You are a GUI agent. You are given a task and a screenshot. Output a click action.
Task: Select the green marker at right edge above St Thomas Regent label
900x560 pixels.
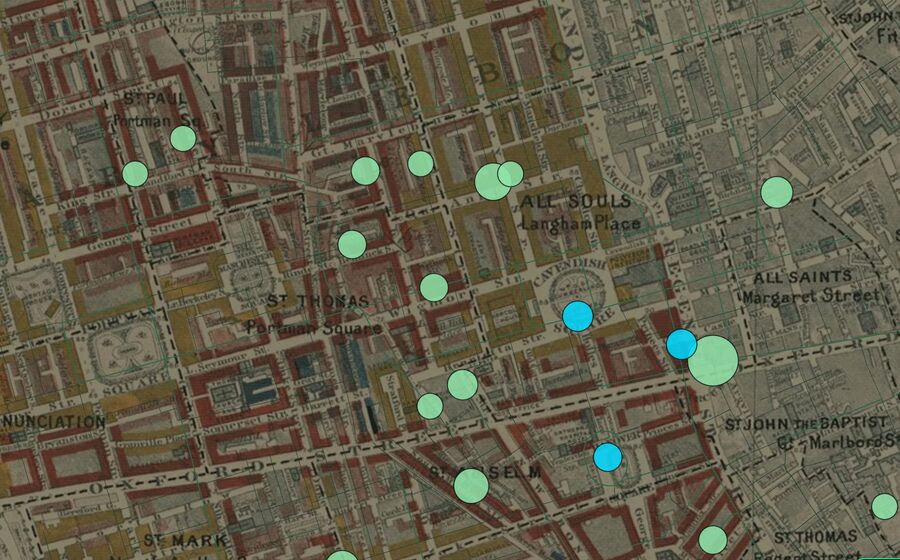885,507
